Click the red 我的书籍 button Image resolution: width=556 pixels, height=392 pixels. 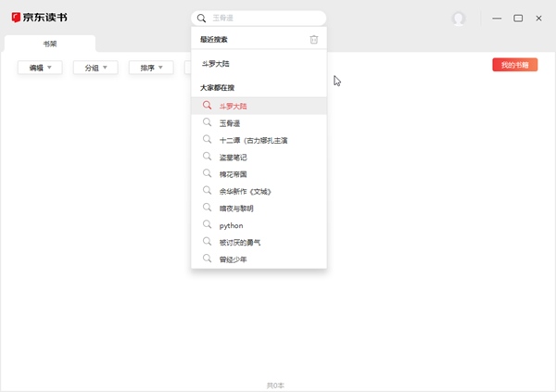coord(515,65)
